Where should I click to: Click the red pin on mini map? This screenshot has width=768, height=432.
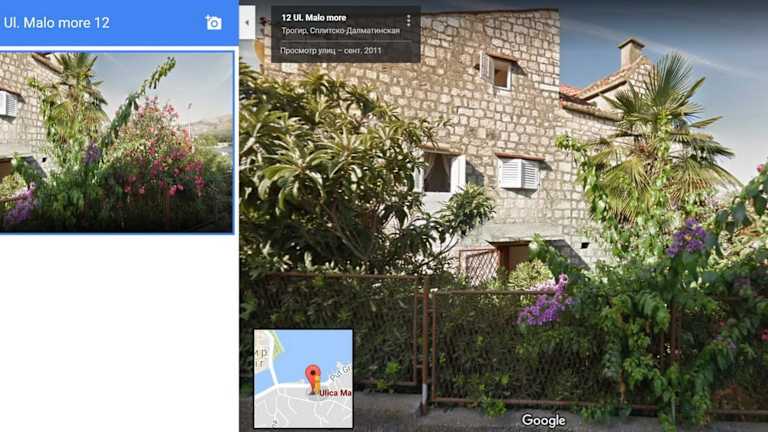pyautogui.click(x=312, y=376)
